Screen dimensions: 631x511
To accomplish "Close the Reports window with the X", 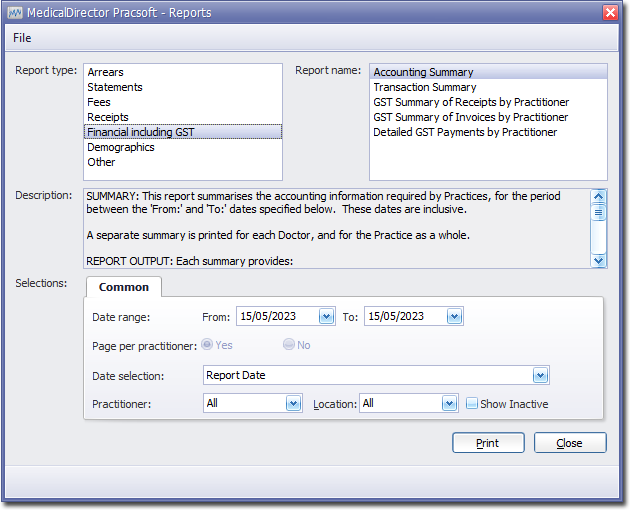I will [610, 12].
